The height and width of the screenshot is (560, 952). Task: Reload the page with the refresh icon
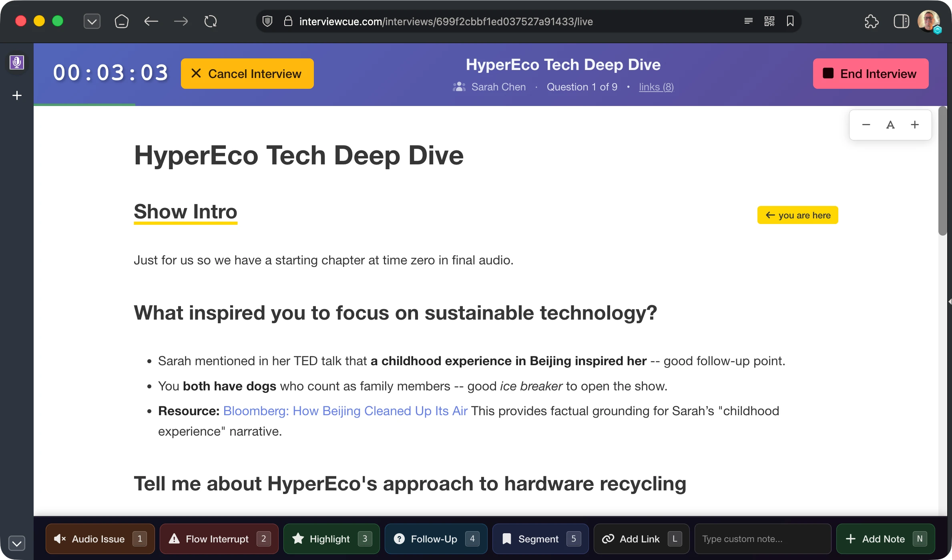click(211, 21)
